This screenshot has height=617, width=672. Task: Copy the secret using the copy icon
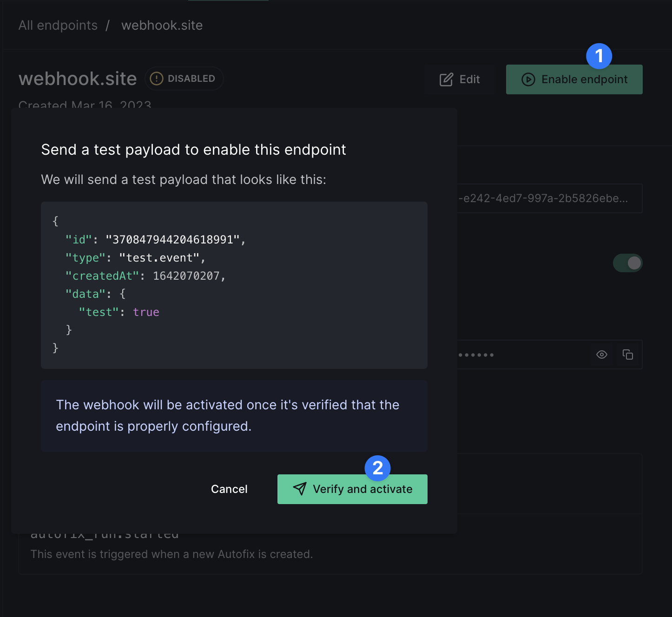(x=628, y=354)
